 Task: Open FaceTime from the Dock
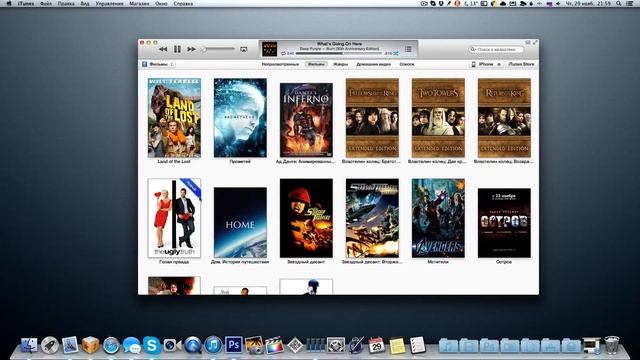pos(172,345)
